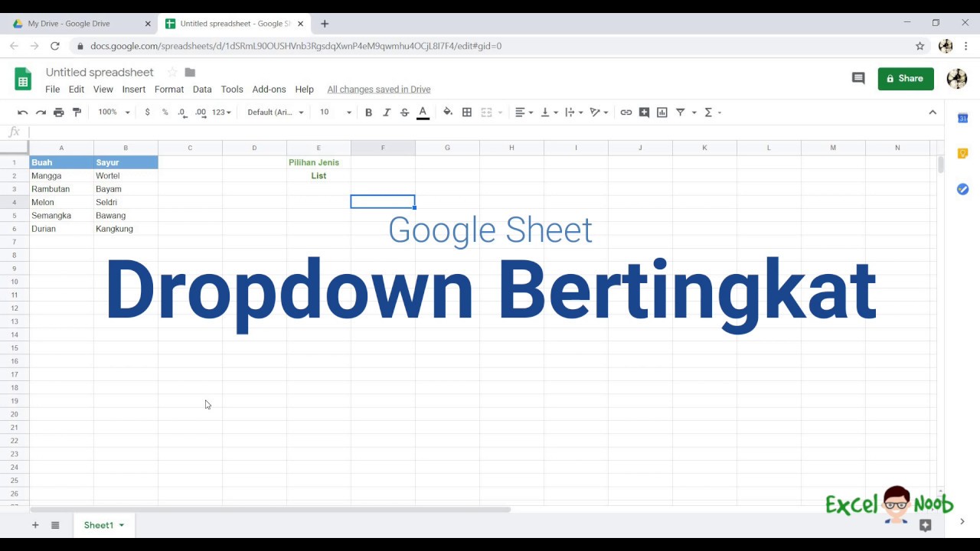The image size is (980, 551).
Task: Open the Data menu
Action: tap(202, 90)
